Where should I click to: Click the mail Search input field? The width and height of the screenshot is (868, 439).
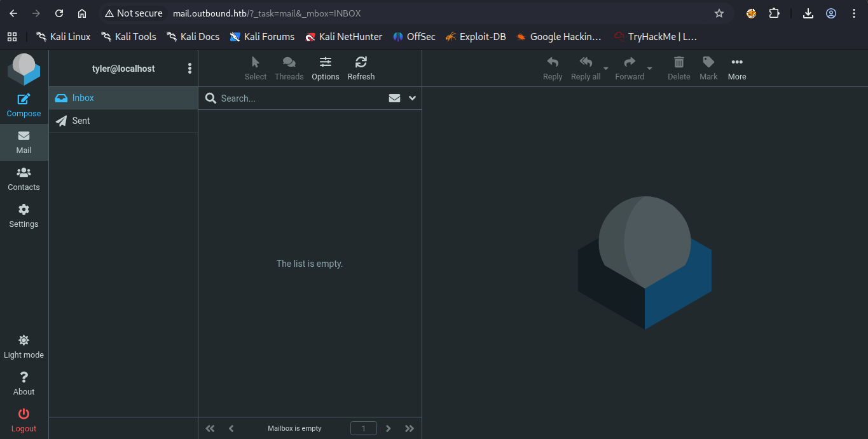pyautogui.click(x=299, y=98)
